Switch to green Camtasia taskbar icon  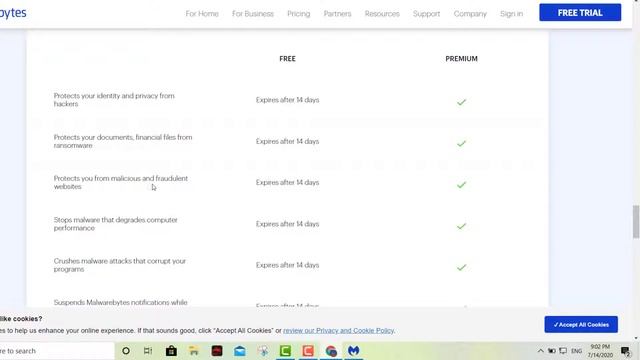(x=285, y=351)
